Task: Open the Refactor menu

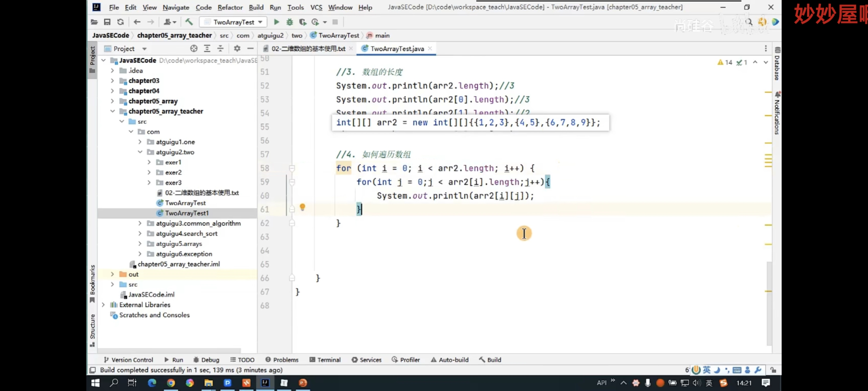Action: pyautogui.click(x=230, y=7)
